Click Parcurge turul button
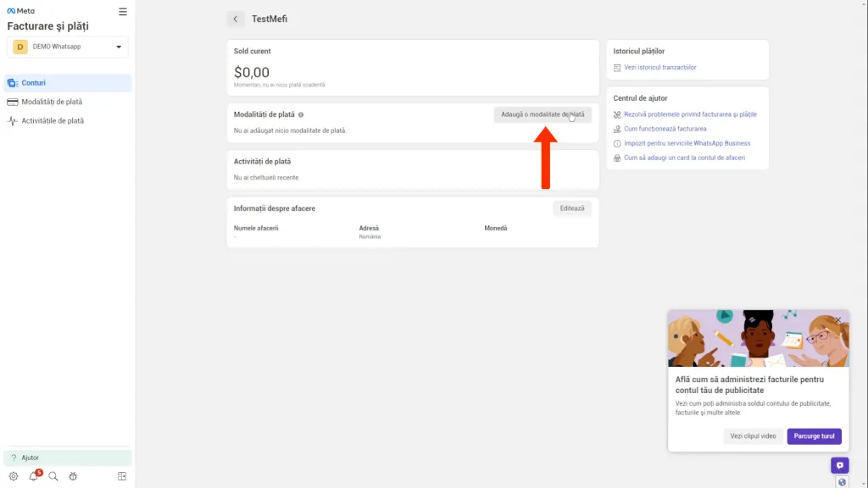The image size is (868, 488). 814,436
